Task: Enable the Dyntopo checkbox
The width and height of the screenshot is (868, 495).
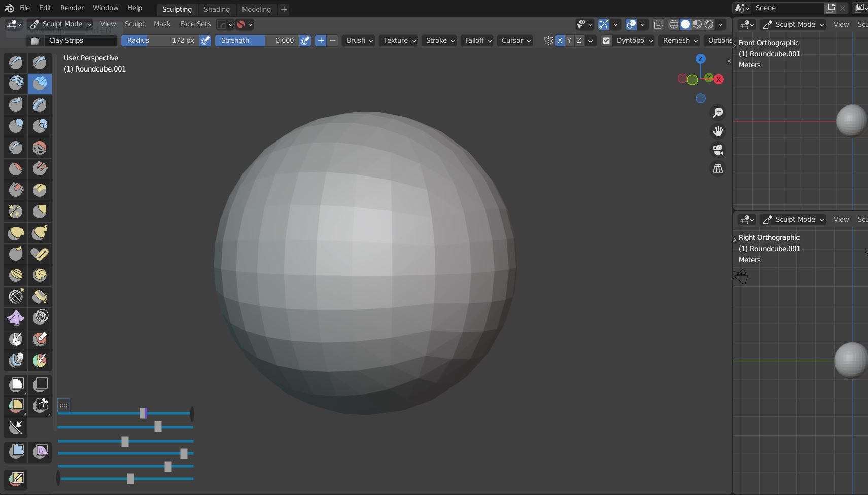Action: click(x=606, y=41)
